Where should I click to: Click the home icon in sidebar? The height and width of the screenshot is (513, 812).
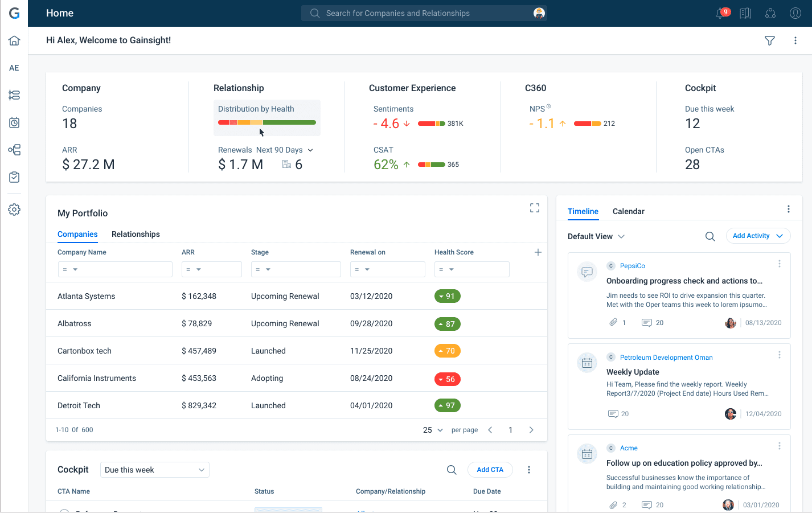pyautogui.click(x=14, y=40)
